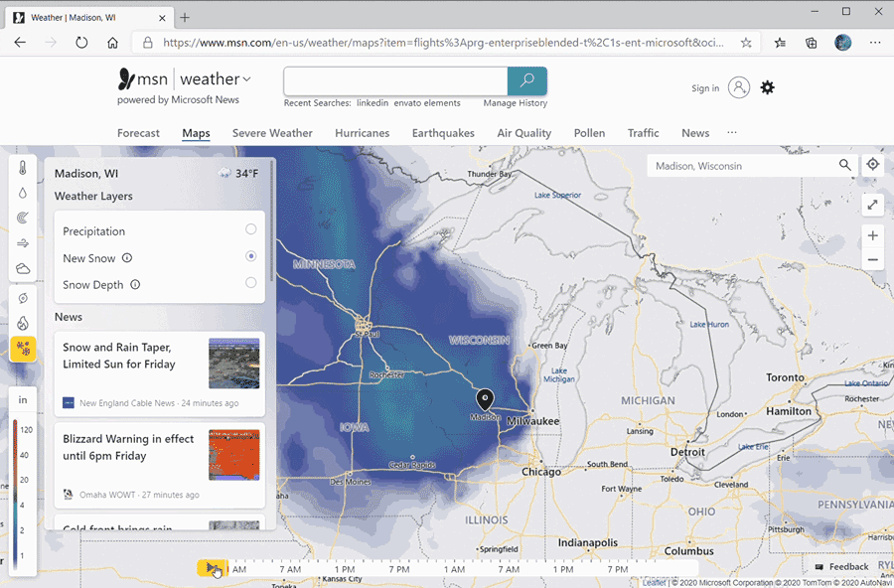Screen dimensions: 894x588
Task: Open the News tab
Action: point(695,133)
